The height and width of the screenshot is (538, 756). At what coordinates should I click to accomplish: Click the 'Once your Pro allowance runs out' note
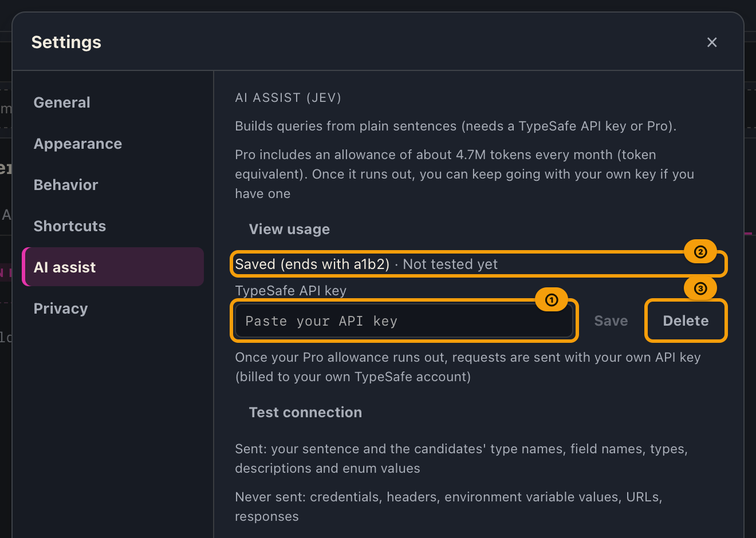point(468,367)
